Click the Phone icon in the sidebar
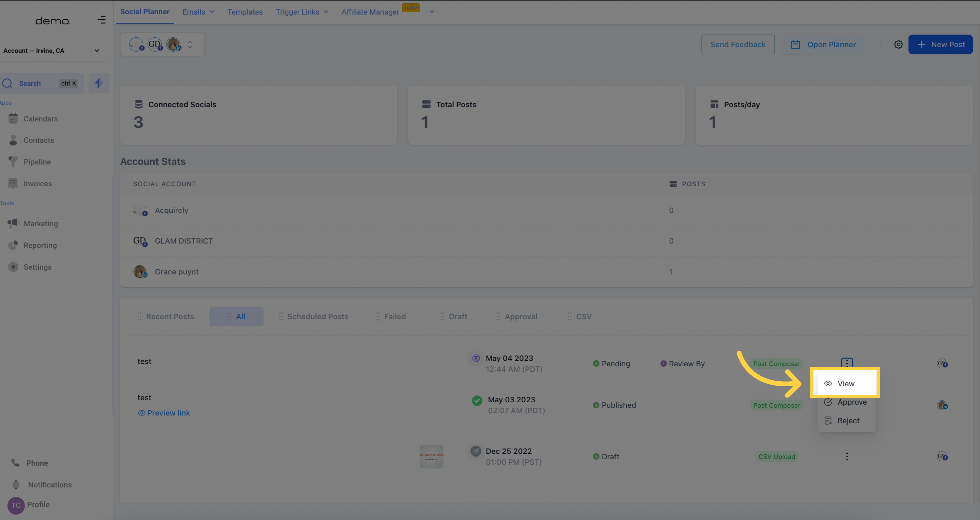The width and height of the screenshot is (980, 520). (15, 463)
